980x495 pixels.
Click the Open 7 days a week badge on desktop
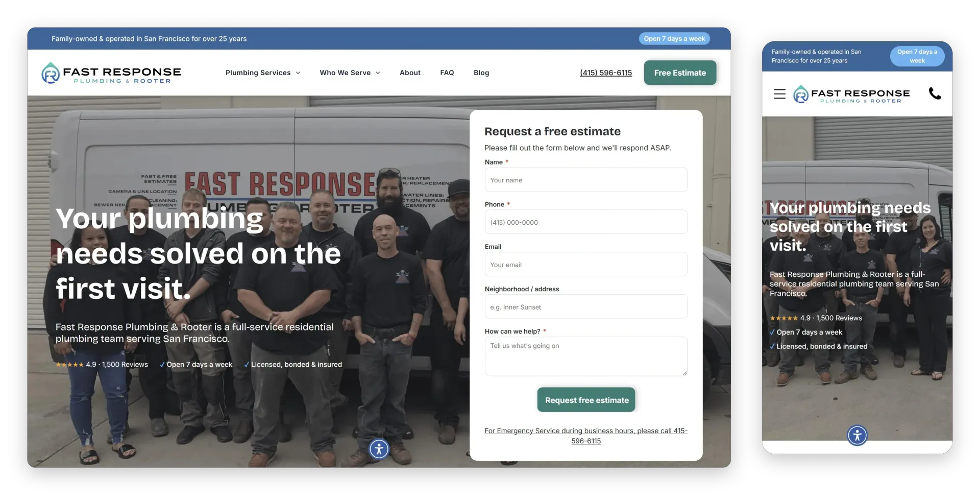click(x=674, y=38)
